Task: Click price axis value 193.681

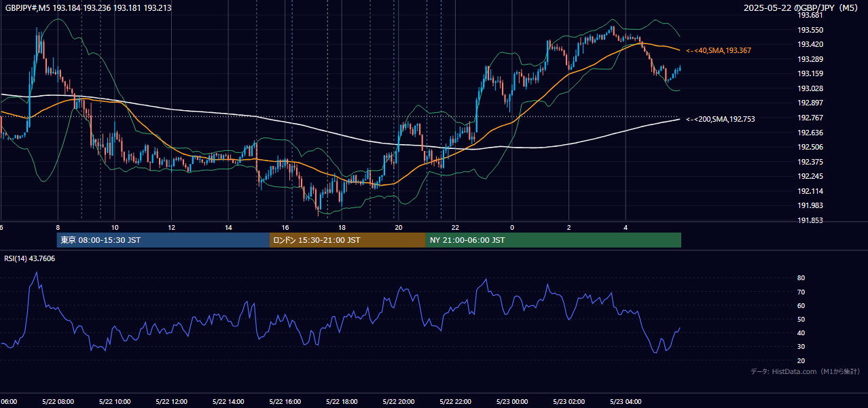Action: click(810, 15)
